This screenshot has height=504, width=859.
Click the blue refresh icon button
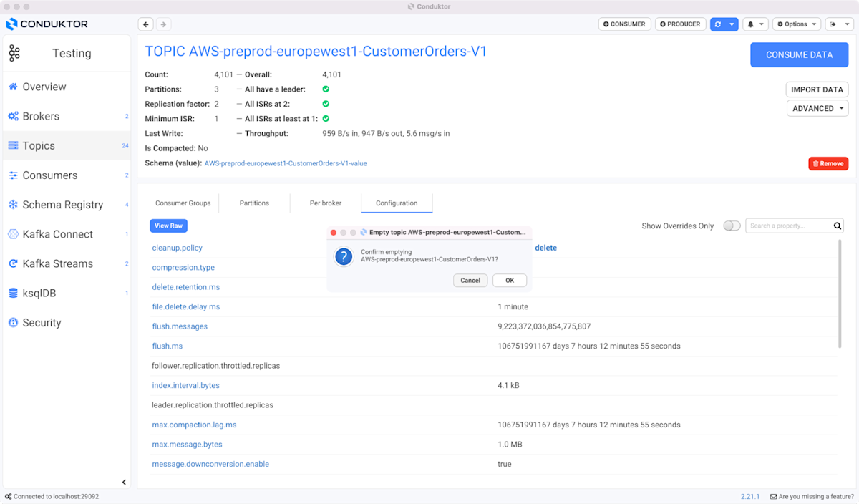click(x=717, y=24)
